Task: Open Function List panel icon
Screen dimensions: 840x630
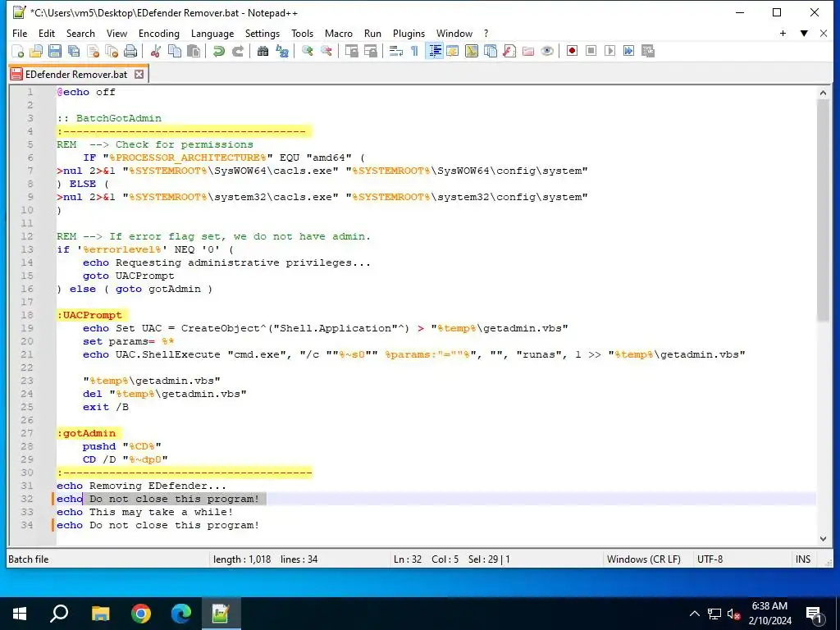Action: coord(509,51)
